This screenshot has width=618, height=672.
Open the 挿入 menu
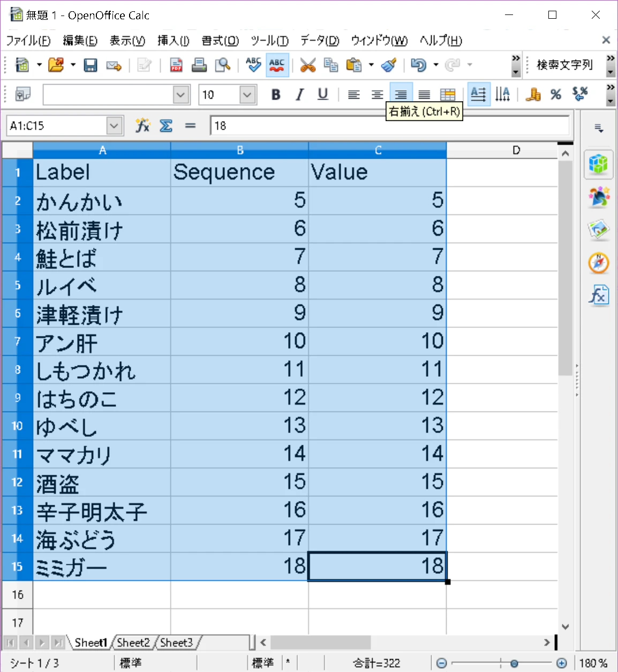click(174, 41)
